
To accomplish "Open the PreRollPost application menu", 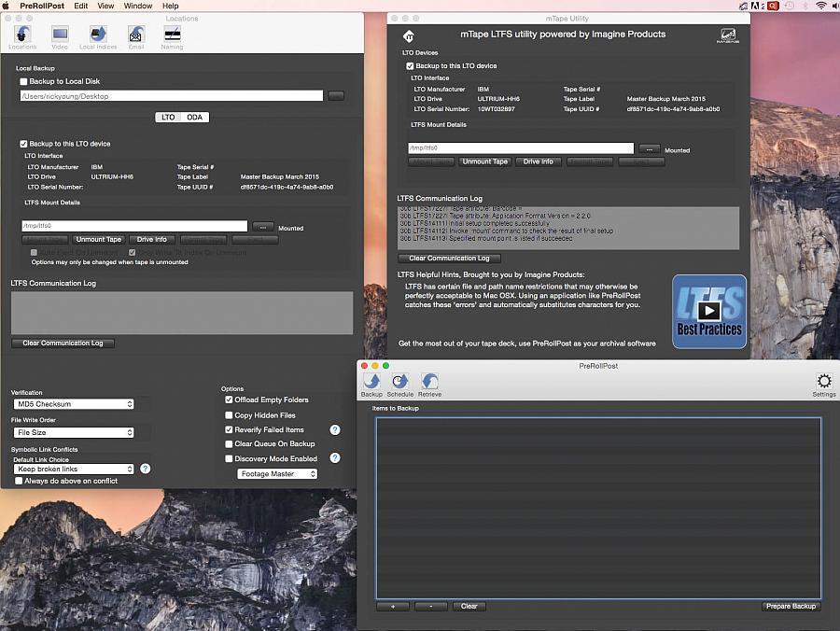I will point(42,6).
